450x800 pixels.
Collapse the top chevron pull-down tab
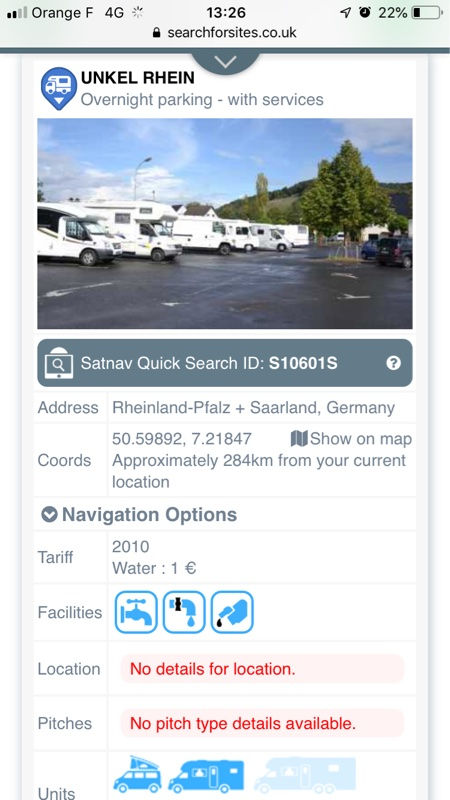point(225,62)
